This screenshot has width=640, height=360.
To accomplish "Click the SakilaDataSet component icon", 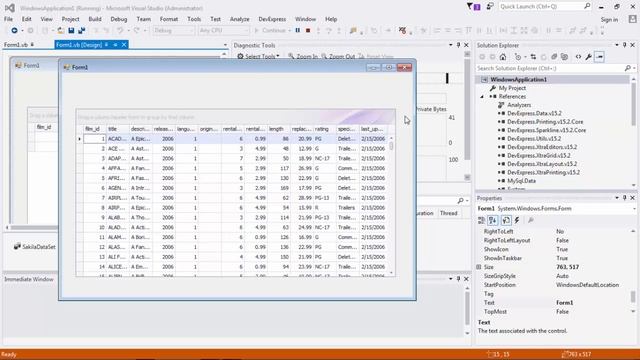I will point(17,247).
